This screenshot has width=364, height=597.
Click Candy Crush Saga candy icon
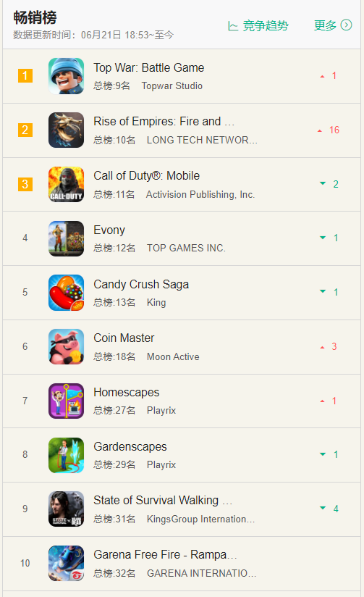coord(66,293)
